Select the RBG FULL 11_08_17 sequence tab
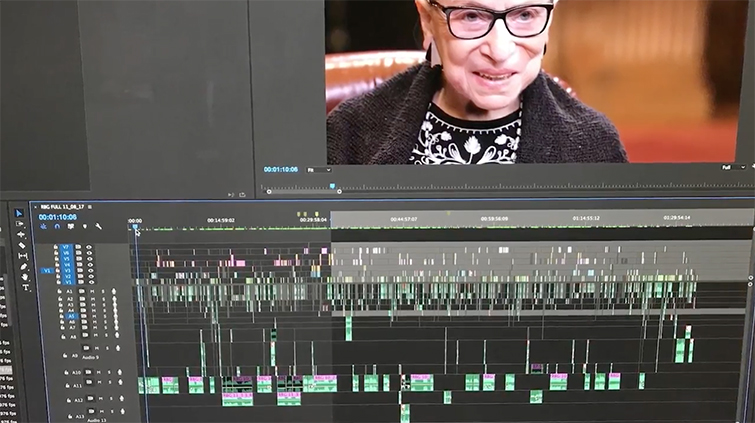 coord(60,207)
